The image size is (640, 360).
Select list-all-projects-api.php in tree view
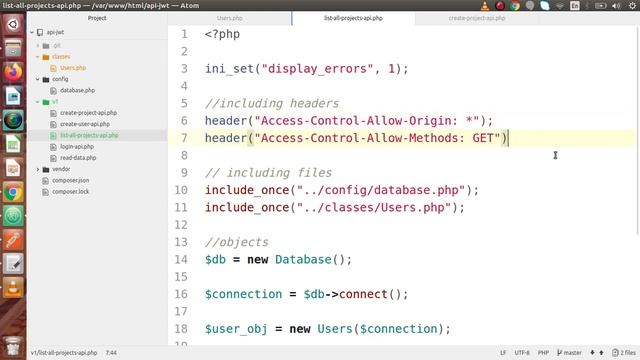[x=89, y=136]
